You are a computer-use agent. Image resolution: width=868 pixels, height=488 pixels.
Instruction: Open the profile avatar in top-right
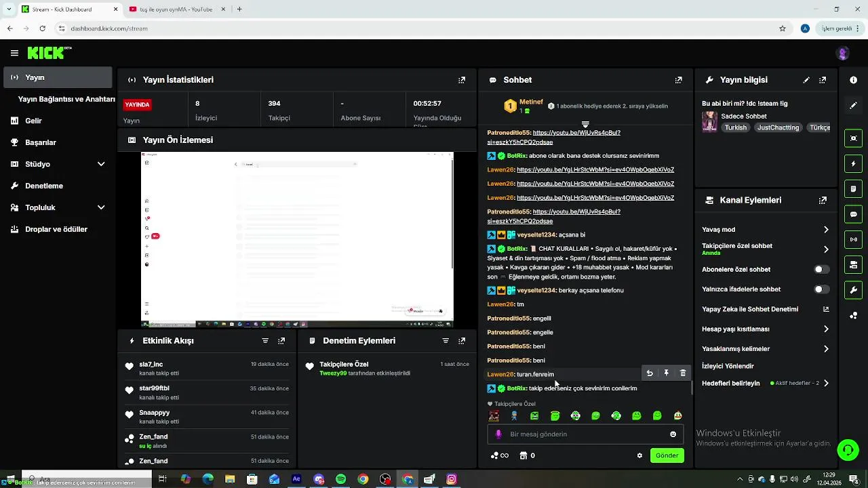coord(843,53)
